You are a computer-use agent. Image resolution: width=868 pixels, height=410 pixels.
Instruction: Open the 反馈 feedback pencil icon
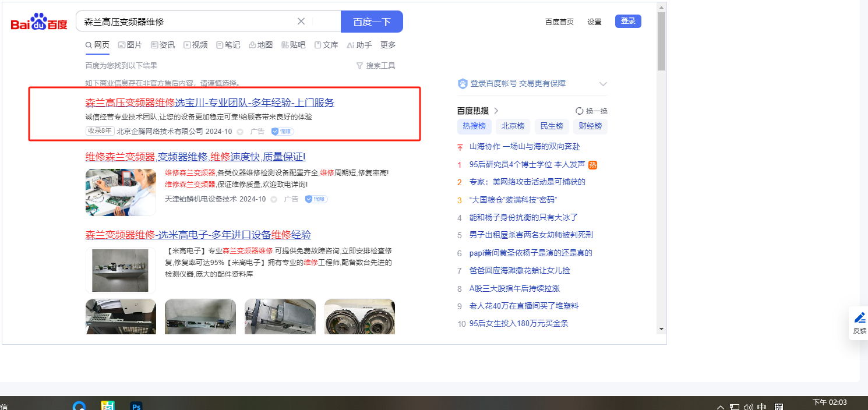click(x=860, y=318)
